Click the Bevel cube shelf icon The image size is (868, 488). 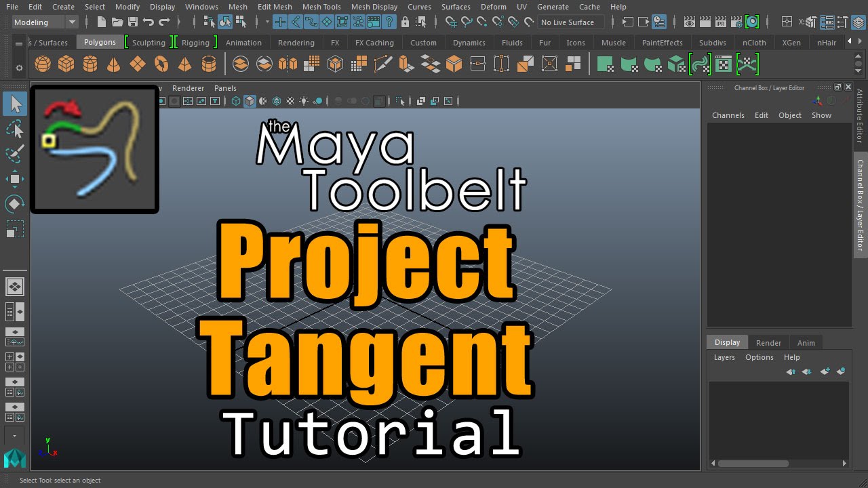pyautogui.click(x=454, y=64)
